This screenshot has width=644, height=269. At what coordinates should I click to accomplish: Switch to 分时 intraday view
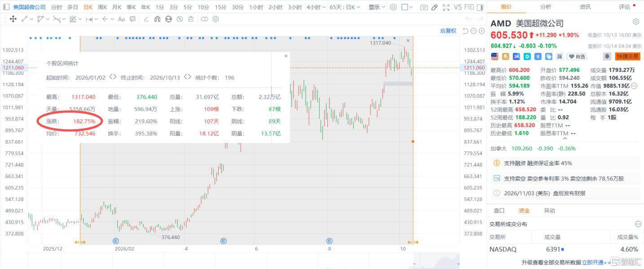click(57, 7)
